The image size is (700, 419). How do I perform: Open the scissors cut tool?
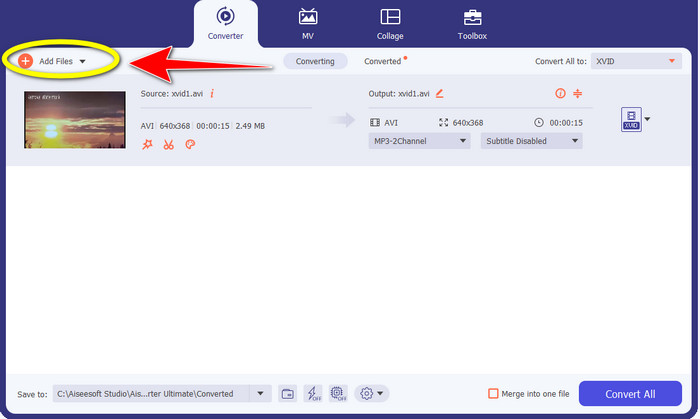pos(168,144)
